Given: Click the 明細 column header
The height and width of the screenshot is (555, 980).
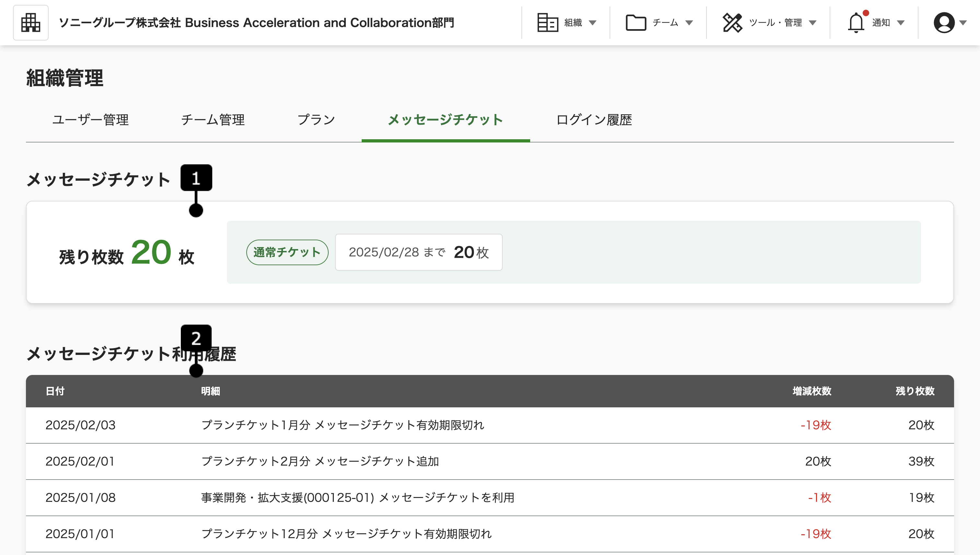Looking at the screenshot, I should point(211,391).
